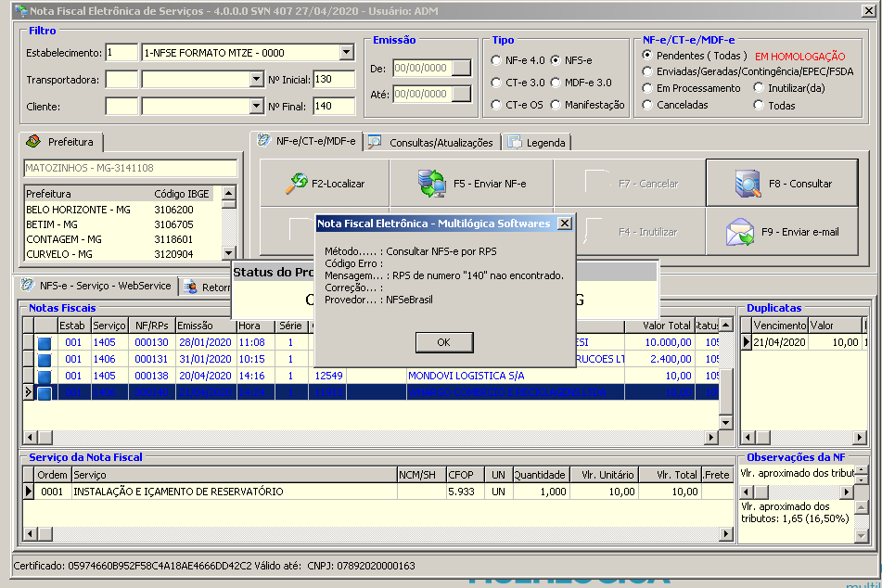This screenshot has height=588, width=882.
Task: Open the Emissão De date picker button
Action: coord(461,68)
